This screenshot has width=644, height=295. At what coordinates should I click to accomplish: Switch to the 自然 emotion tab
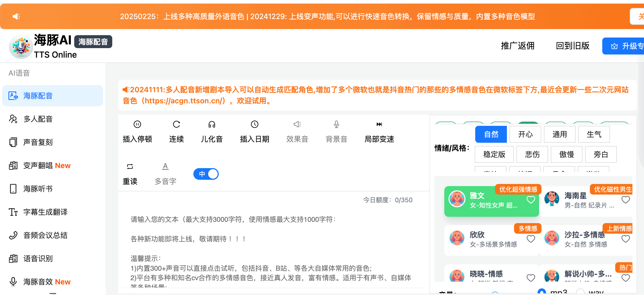click(491, 134)
